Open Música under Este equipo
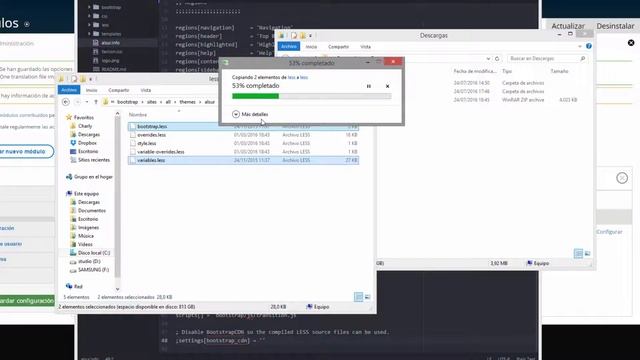Image resolution: width=640 pixels, height=360 pixels. (82, 236)
